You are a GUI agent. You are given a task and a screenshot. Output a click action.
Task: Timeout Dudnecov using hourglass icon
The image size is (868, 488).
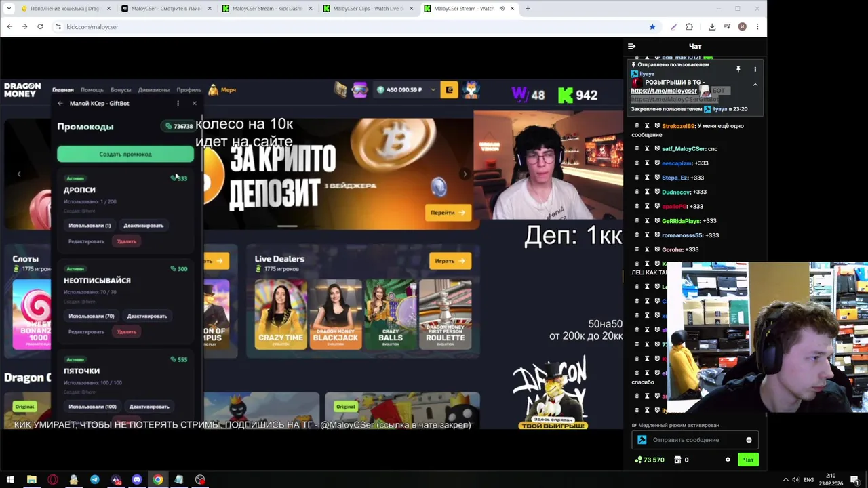coord(647,192)
